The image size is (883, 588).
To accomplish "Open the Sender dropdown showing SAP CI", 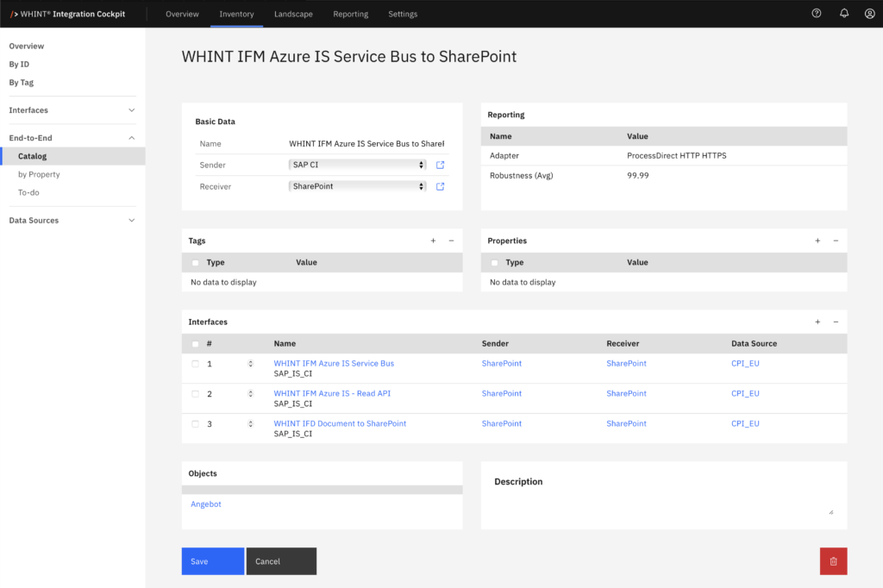I will (x=358, y=165).
